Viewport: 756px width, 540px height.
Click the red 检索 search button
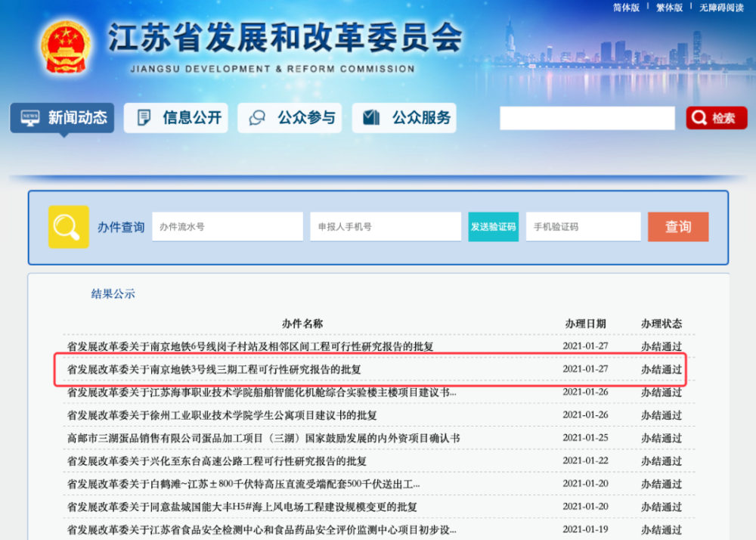click(x=716, y=118)
